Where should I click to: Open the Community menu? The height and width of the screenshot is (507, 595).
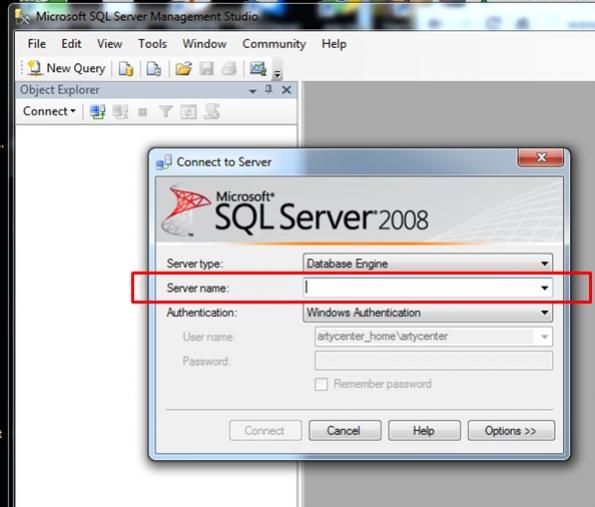[x=274, y=44]
